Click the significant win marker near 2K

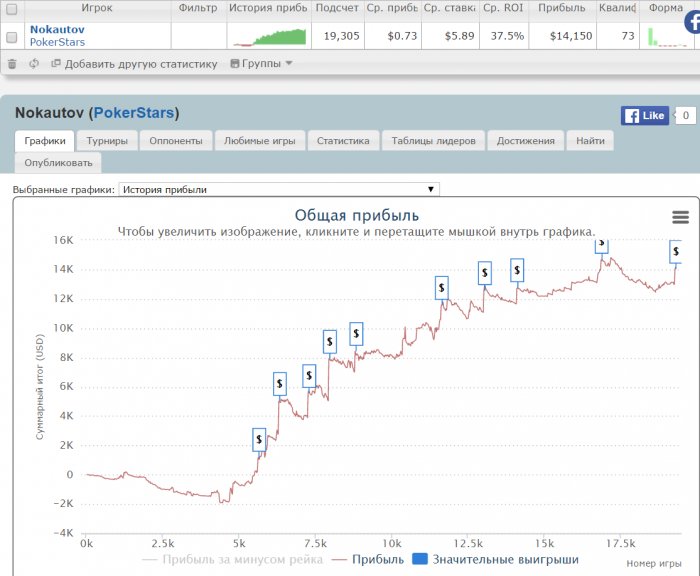259,439
